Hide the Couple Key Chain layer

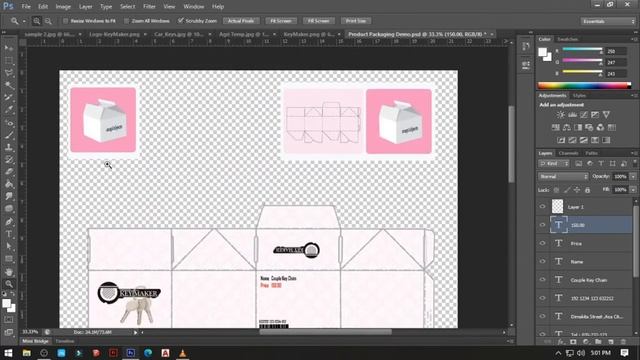coord(542,280)
